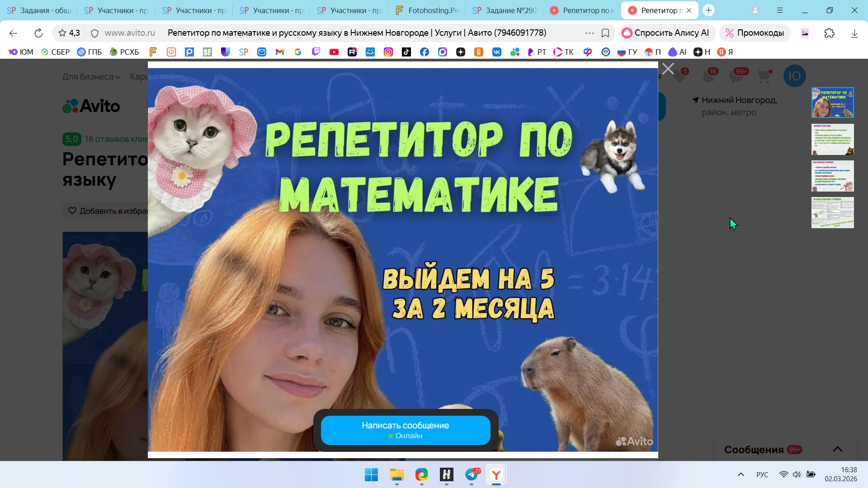Close the photo gallery with X icon

[x=668, y=69]
